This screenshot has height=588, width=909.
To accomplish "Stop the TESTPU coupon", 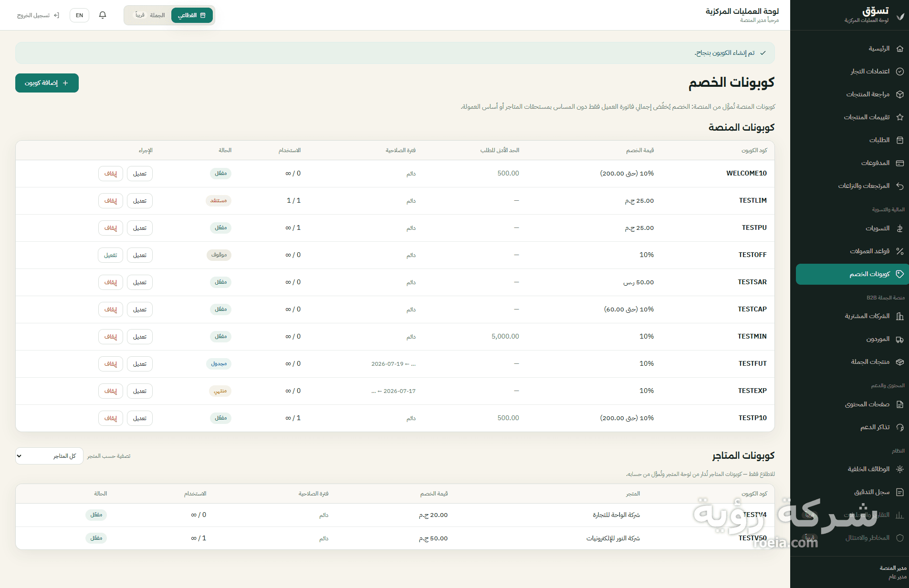I will click(111, 228).
